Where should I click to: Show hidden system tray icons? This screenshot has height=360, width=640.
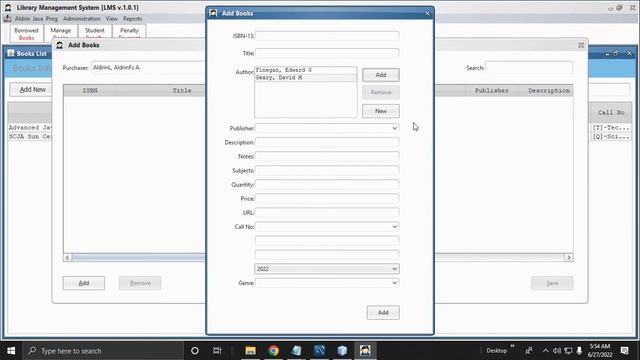[x=546, y=351]
